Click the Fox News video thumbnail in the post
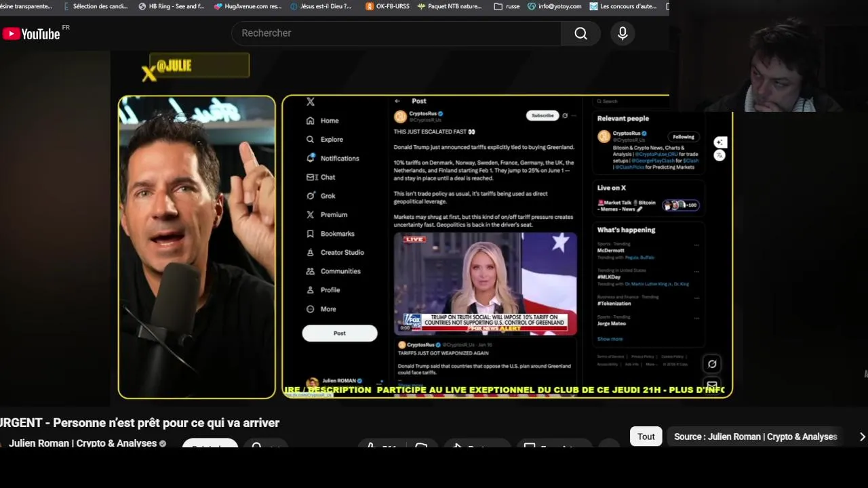Image resolution: width=868 pixels, height=488 pixels. 486,284
